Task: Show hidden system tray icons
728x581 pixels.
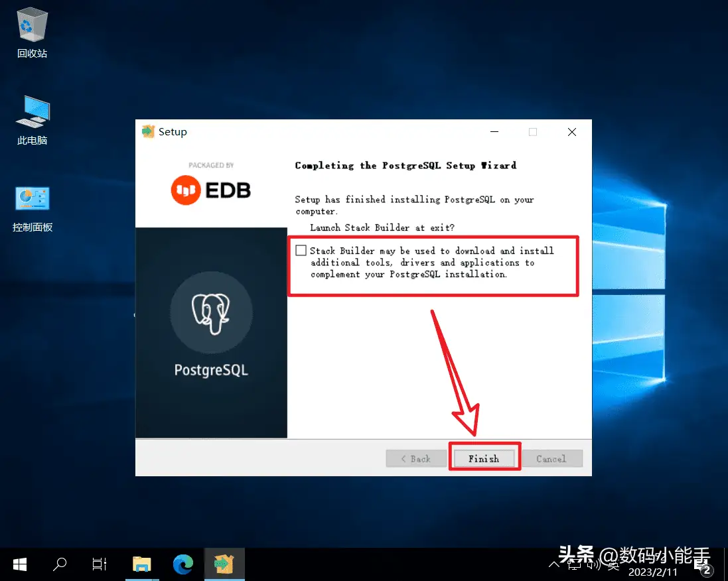Action: pos(554,565)
